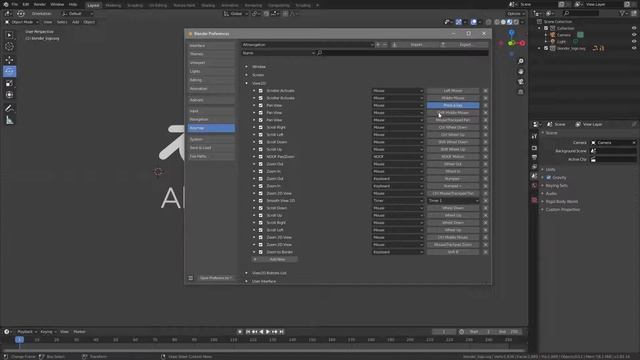Expand the Window keymap section
640x360 pixels.
click(x=246, y=67)
